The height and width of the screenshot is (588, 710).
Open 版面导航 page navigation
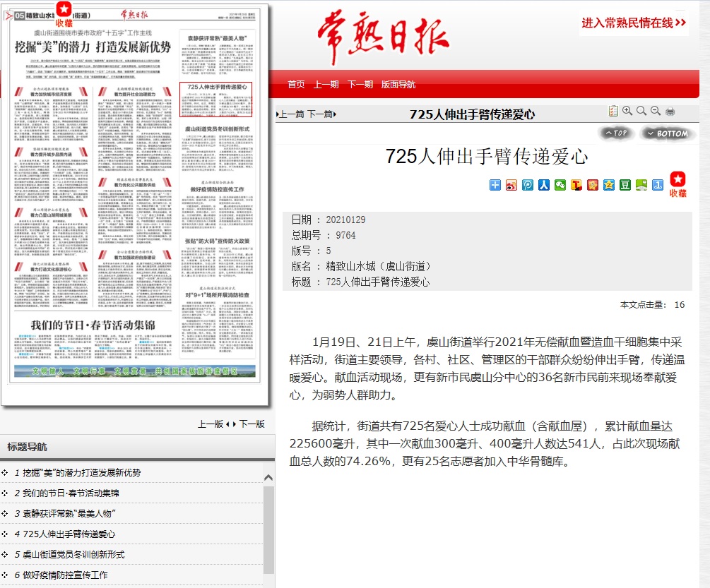pyautogui.click(x=398, y=85)
